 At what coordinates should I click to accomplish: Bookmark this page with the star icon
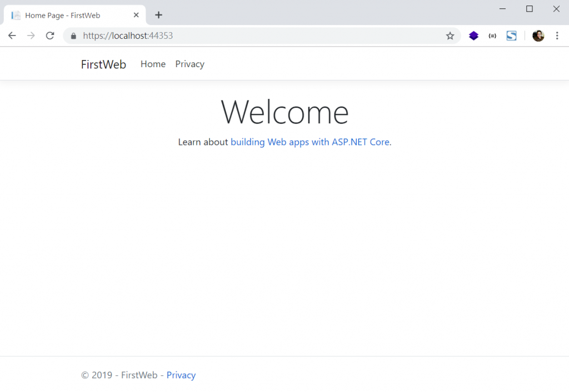point(450,36)
